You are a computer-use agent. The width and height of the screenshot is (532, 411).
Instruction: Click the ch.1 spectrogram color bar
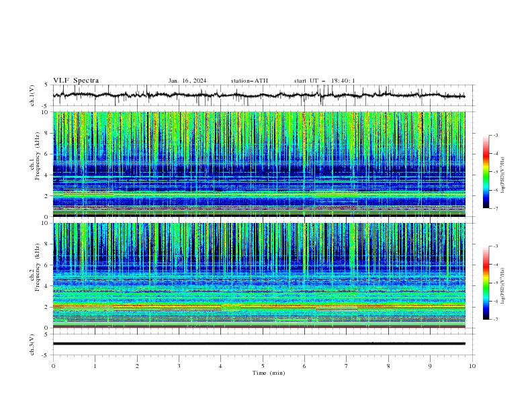coord(486,172)
